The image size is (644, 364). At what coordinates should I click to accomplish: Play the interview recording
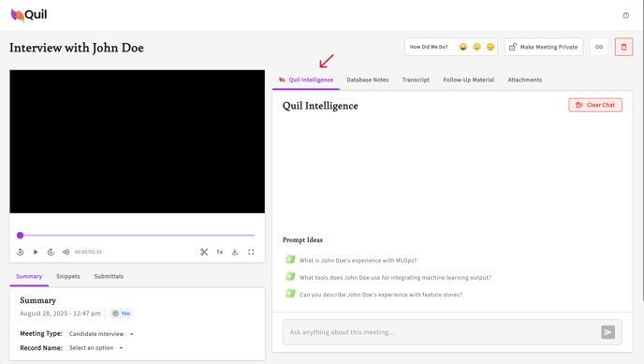(36, 252)
